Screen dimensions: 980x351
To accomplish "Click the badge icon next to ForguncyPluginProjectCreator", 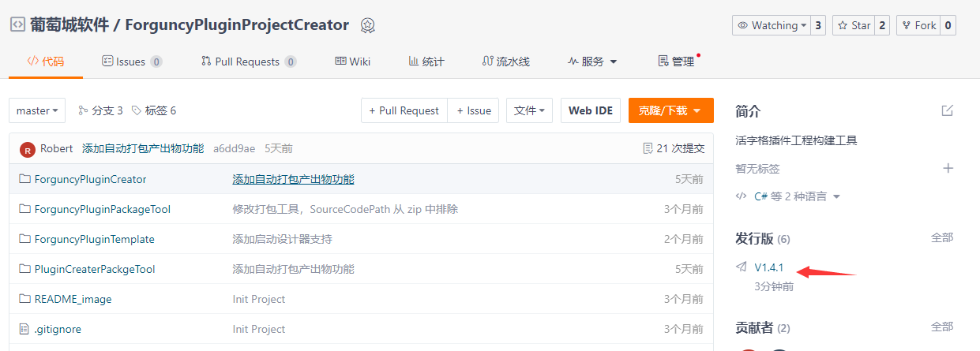I will point(367,25).
